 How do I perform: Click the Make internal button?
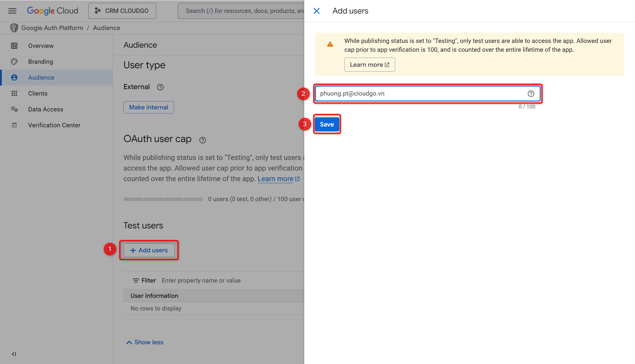point(148,107)
